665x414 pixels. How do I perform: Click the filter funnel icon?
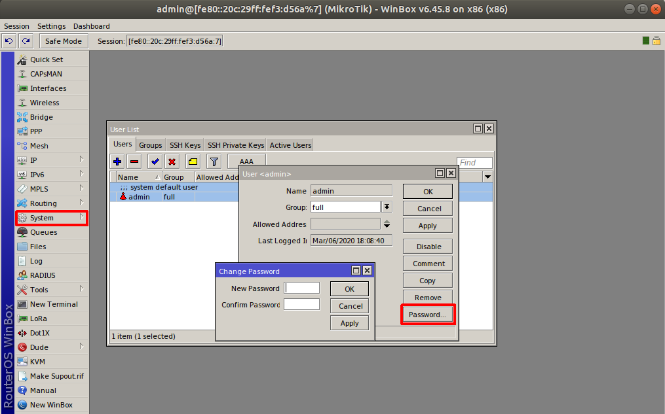214,162
